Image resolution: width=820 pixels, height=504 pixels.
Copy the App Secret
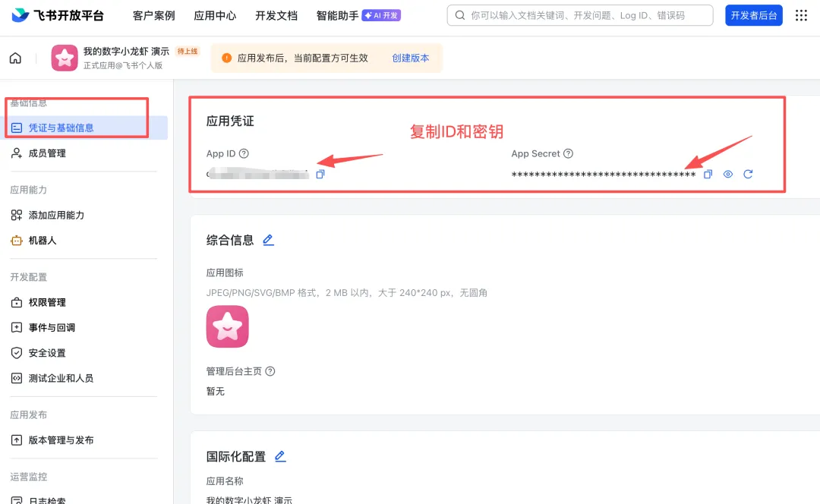coord(708,174)
